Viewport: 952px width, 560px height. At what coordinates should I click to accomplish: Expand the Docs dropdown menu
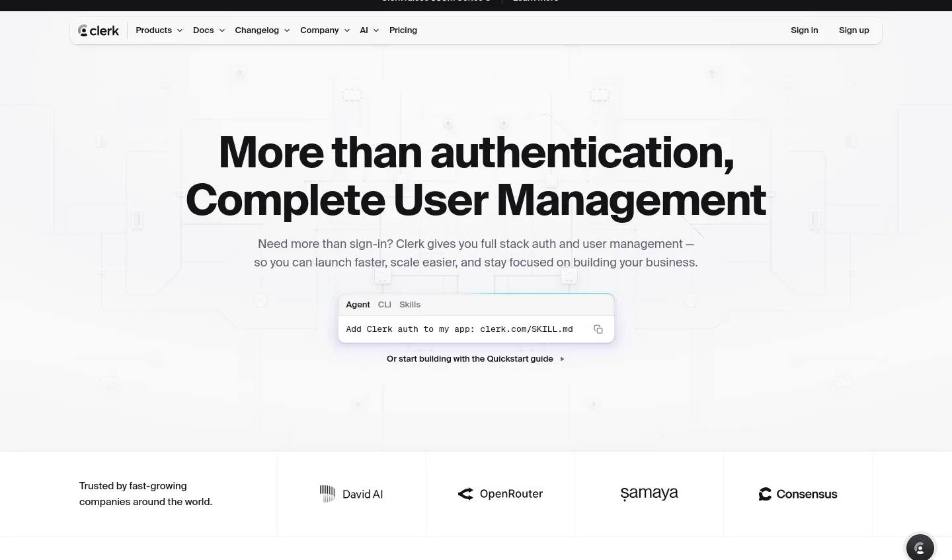click(209, 30)
